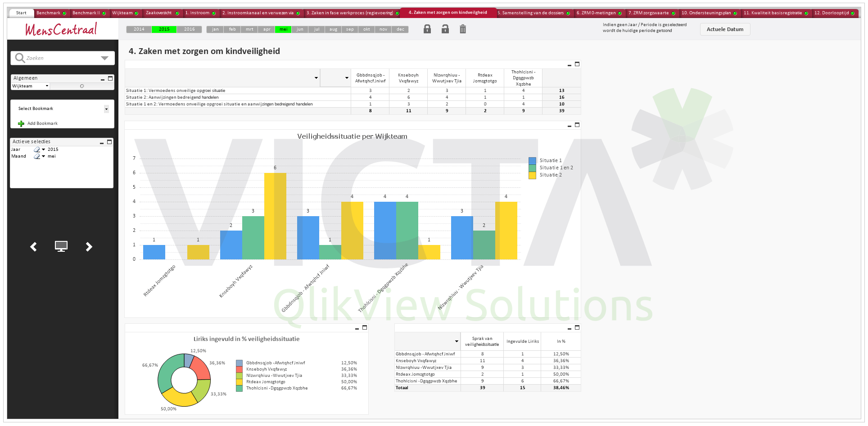Click the green plus Add Bookmark icon
Image resolution: width=868 pixels, height=426 pixels.
(21, 123)
